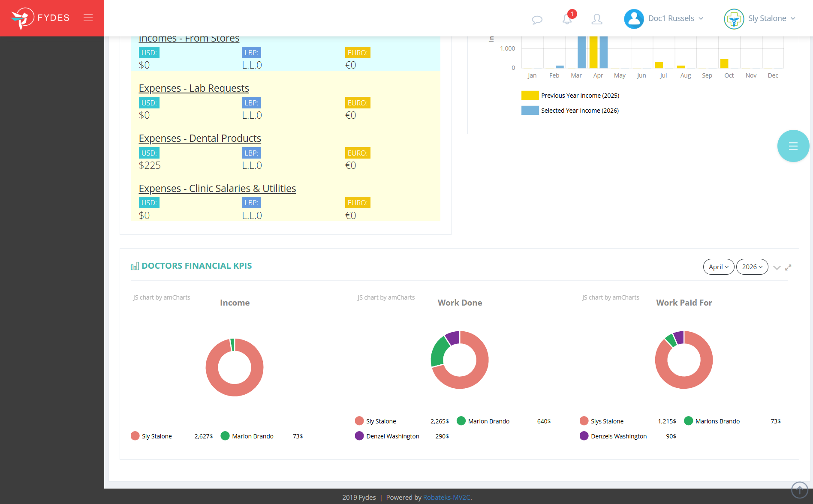
Task: Open the teal floating action menu button
Action: [793, 146]
